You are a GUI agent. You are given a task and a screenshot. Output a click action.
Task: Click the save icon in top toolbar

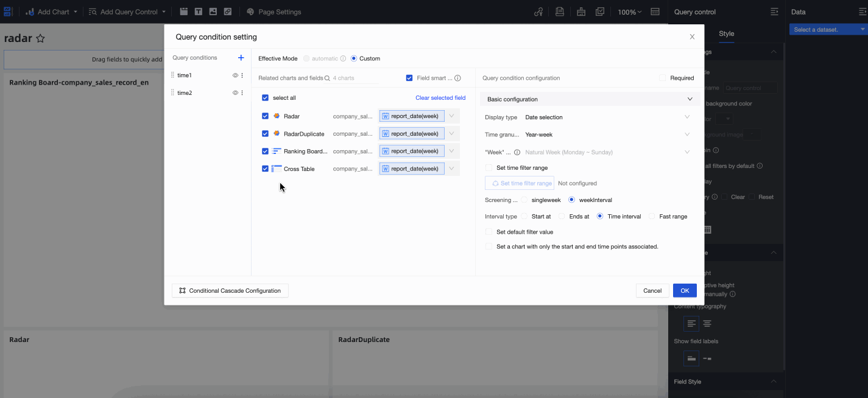coord(559,12)
